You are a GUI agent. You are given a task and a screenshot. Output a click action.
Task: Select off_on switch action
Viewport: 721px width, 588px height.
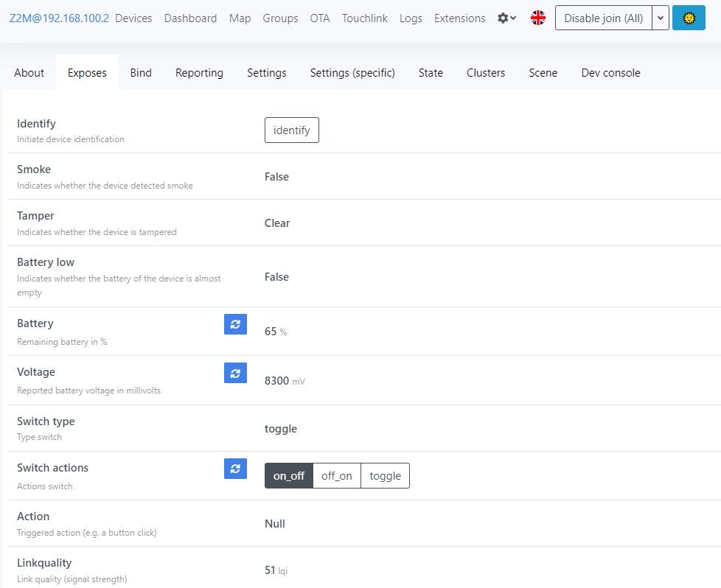(x=337, y=476)
